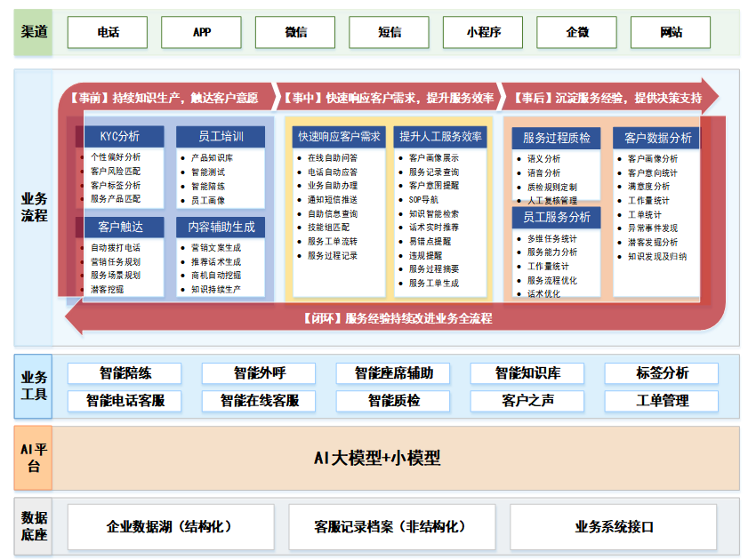Click the 违规提醒 item
Viewport: 748px width, 560px height.
pyautogui.click(x=425, y=255)
